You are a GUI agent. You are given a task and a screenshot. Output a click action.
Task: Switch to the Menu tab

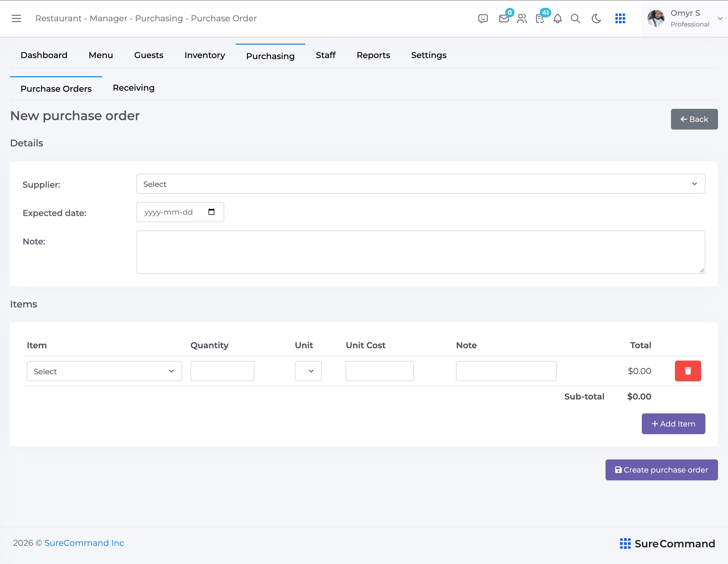[101, 55]
